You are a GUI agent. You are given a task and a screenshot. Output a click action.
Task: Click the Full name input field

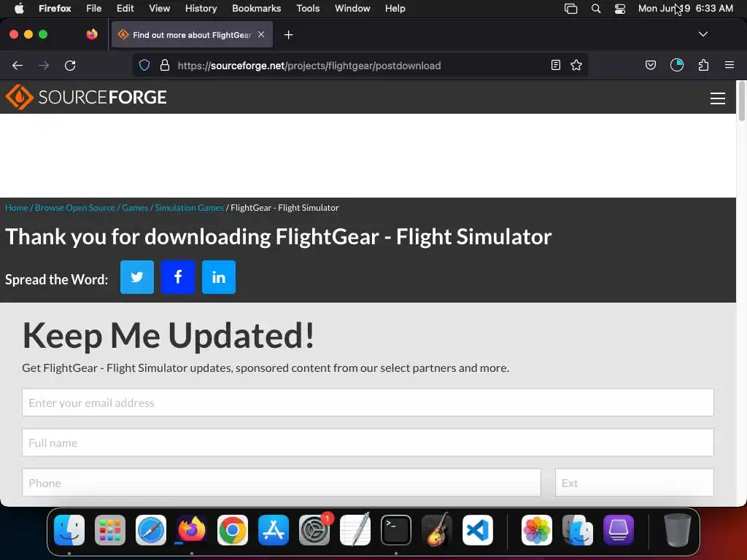368,443
